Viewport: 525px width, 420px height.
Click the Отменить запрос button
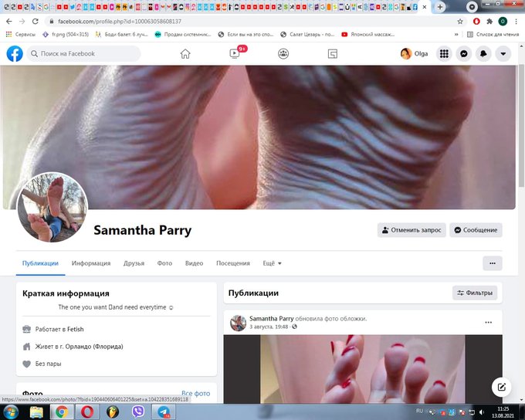coord(412,230)
